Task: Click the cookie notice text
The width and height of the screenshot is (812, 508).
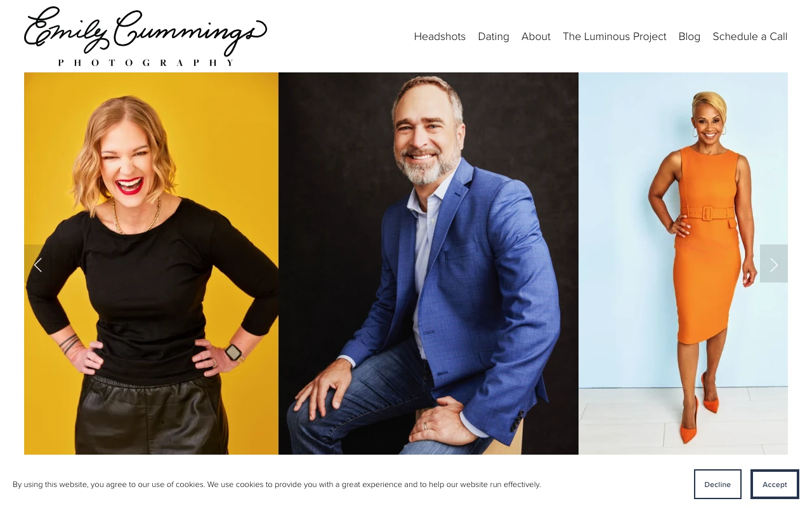Action: 277,485
